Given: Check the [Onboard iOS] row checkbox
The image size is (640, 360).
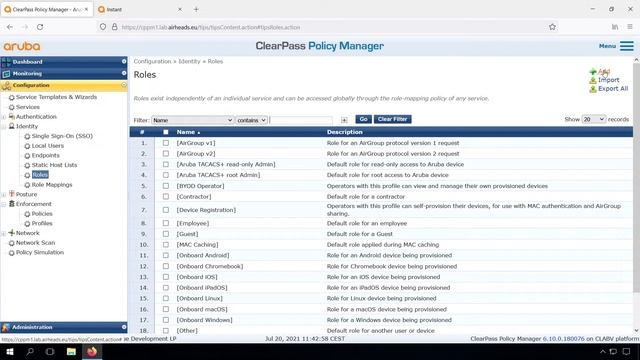Looking at the screenshot, I should point(166,277).
